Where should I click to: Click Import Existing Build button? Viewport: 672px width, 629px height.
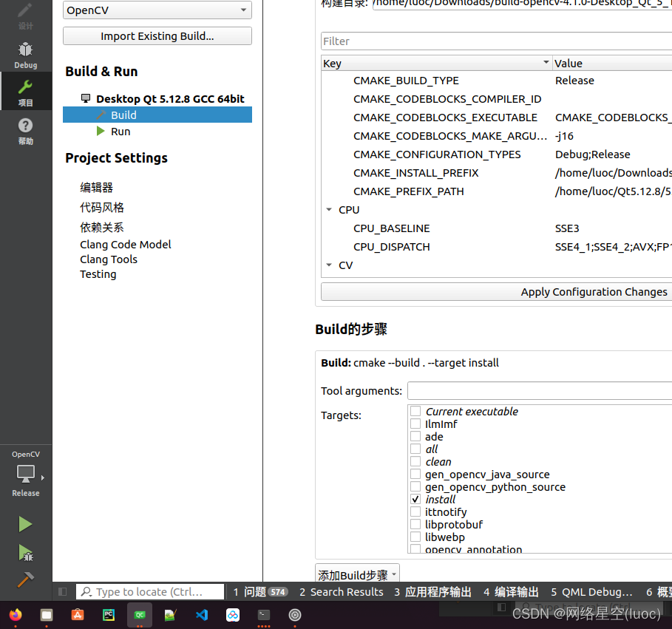coord(157,36)
